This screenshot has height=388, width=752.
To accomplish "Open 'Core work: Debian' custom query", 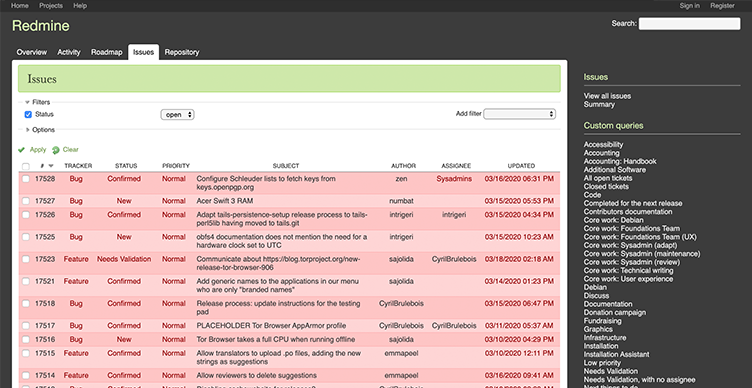I will [x=614, y=220].
